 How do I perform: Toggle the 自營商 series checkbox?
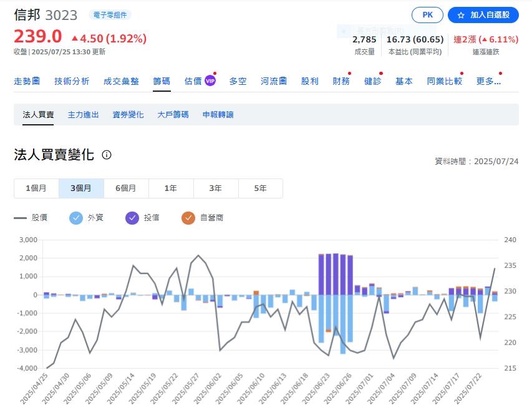click(188, 218)
